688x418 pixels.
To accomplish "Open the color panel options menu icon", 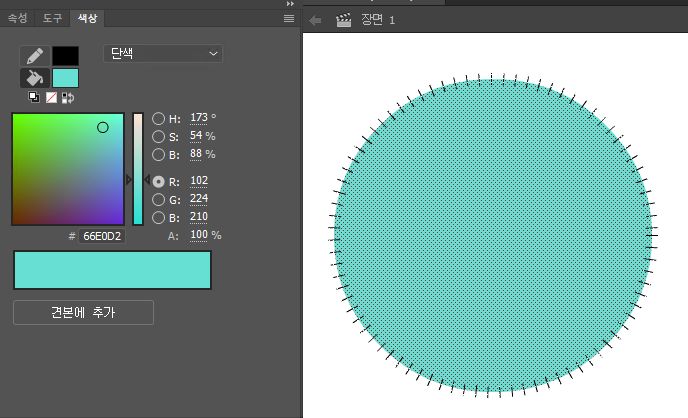I will coord(289,18).
